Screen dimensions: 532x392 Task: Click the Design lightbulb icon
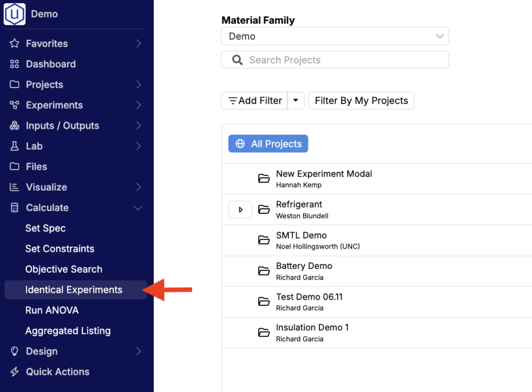pos(15,352)
